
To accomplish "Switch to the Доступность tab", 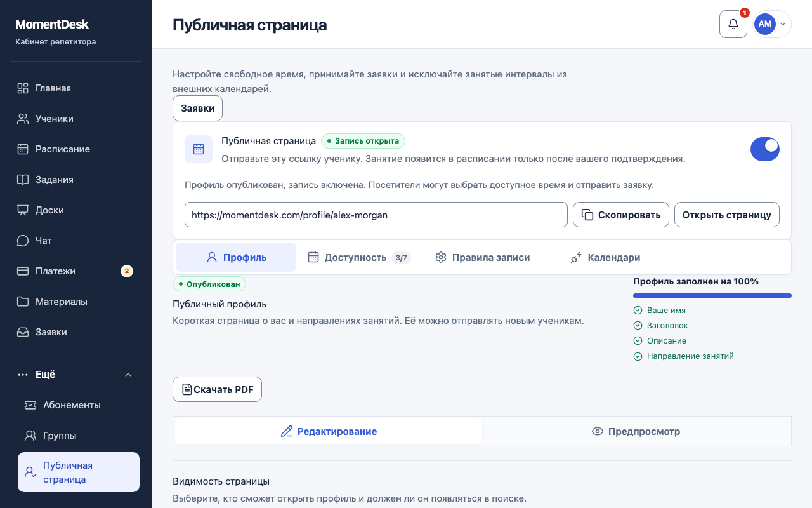I will coord(358,257).
